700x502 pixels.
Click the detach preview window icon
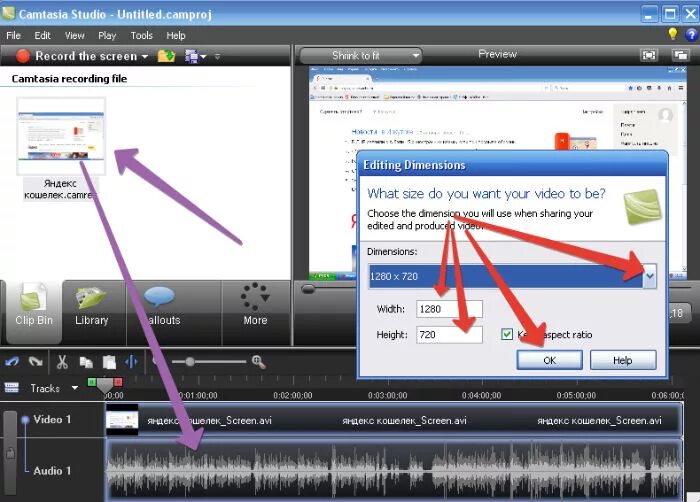point(681,55)
